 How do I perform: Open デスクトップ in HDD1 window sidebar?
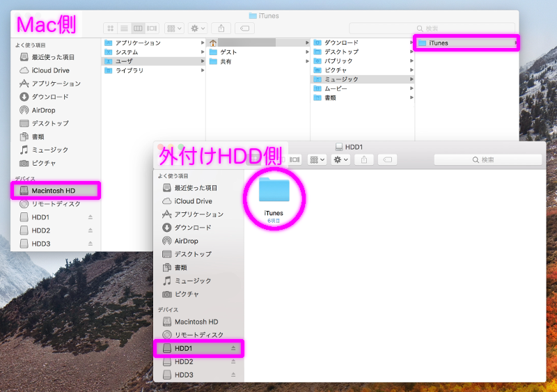pyautogui.click(x=187, y=254)
